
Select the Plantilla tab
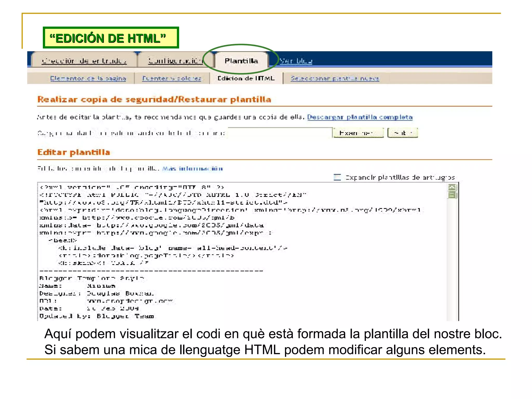pyautogui.click(x=241, y=61)
